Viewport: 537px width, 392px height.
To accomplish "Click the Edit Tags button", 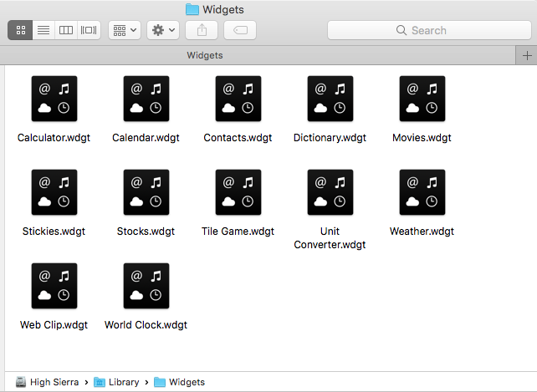I will coord(240,30).
